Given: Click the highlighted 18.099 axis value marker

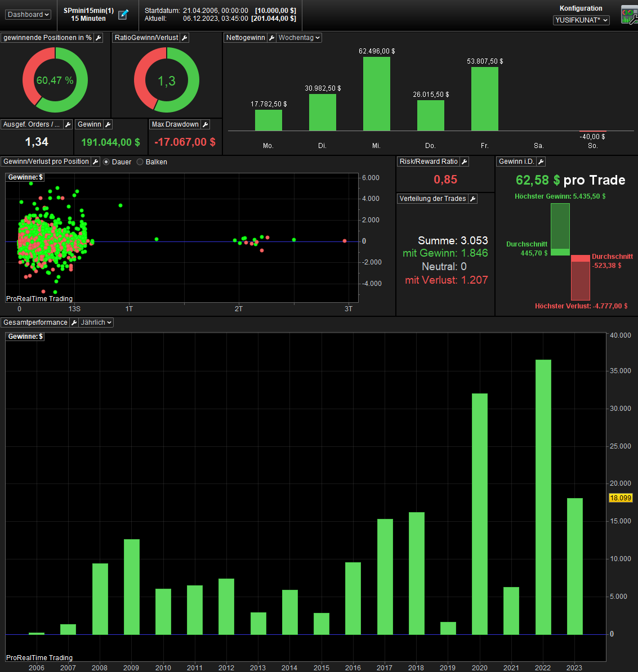Looking at the screenshot, I should pos(621,498).
